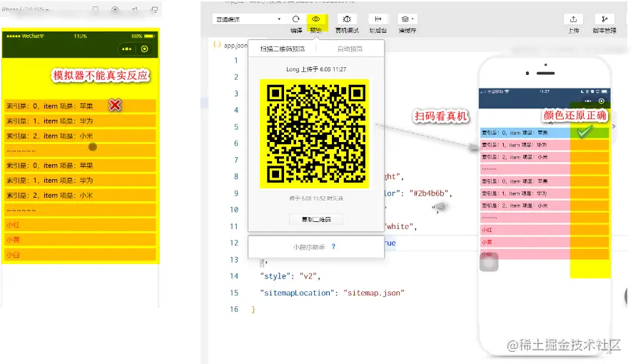Screen dimensions: 633x364
Task: Open the 普通编译 compile mode dropdown
Action: pos(247,19)
